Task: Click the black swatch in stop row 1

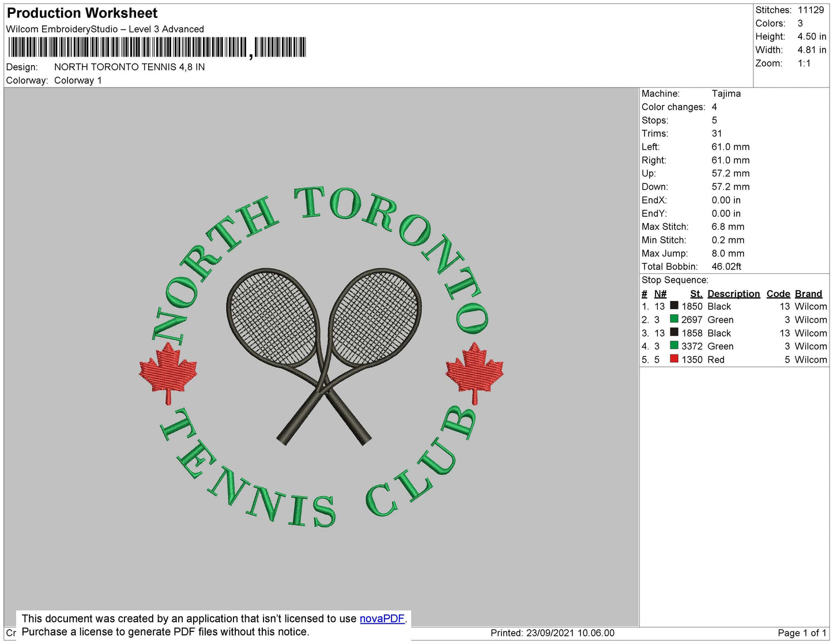Action: (x=674, y=306)
